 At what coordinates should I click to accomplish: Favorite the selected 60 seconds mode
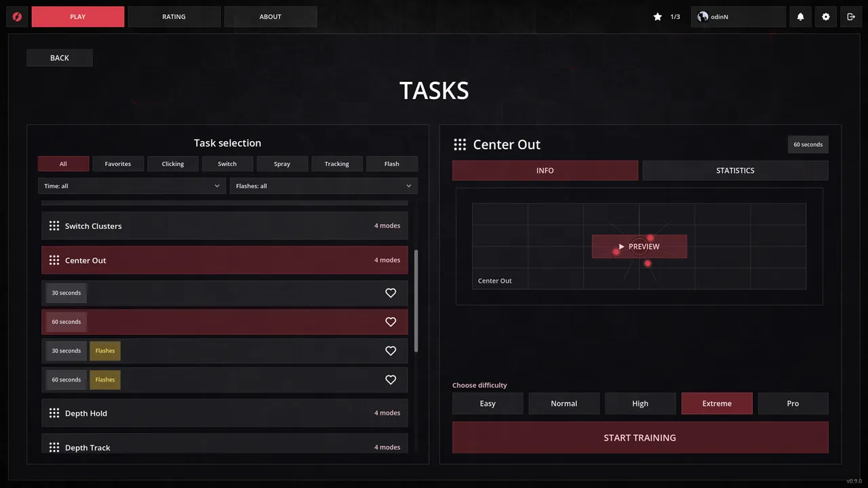tap(391, 322)
